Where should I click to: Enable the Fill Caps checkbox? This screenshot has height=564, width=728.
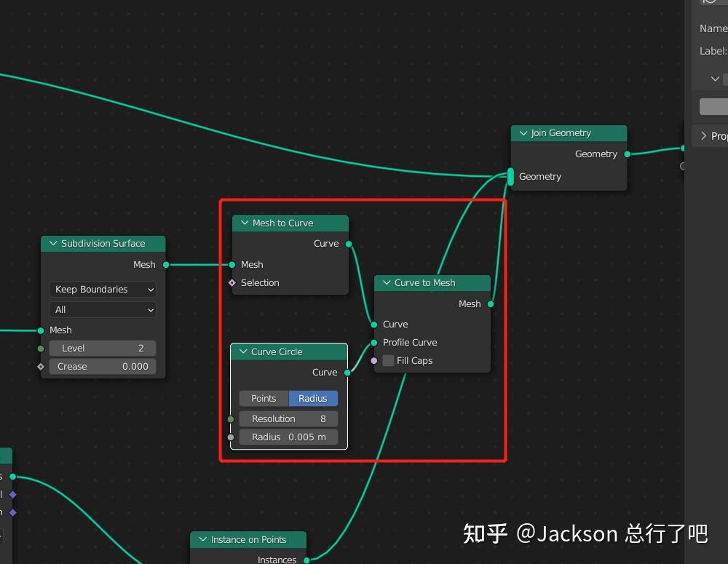389,361
